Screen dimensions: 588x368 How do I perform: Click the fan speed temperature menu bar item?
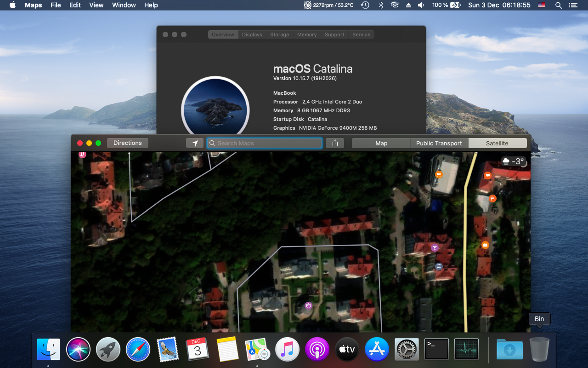tap(329, 5)
